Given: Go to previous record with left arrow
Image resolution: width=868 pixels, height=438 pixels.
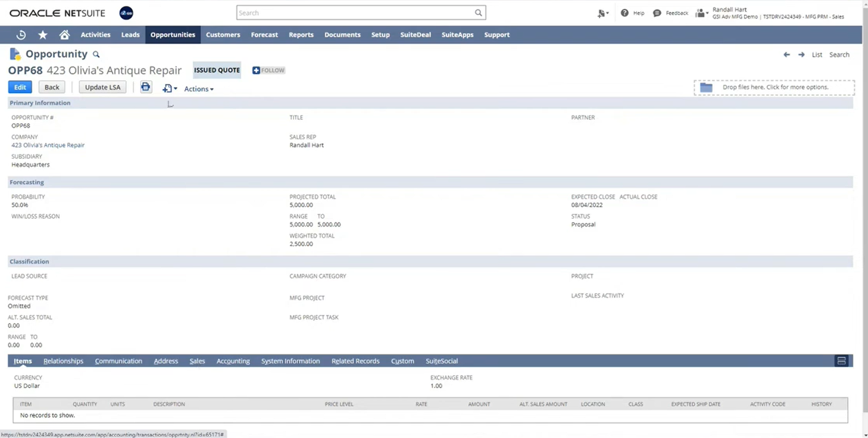Looking at the screenshot, I should pos(786,55).
